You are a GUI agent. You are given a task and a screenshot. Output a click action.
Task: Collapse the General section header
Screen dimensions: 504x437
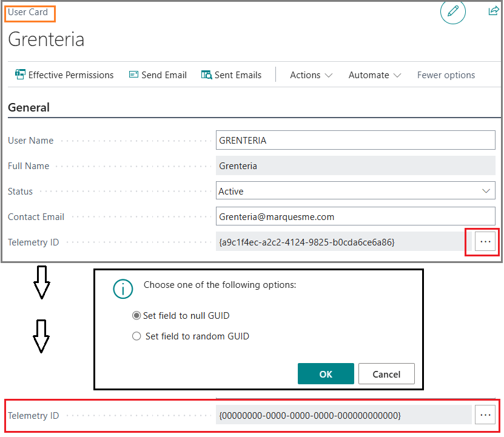point(29,108)
